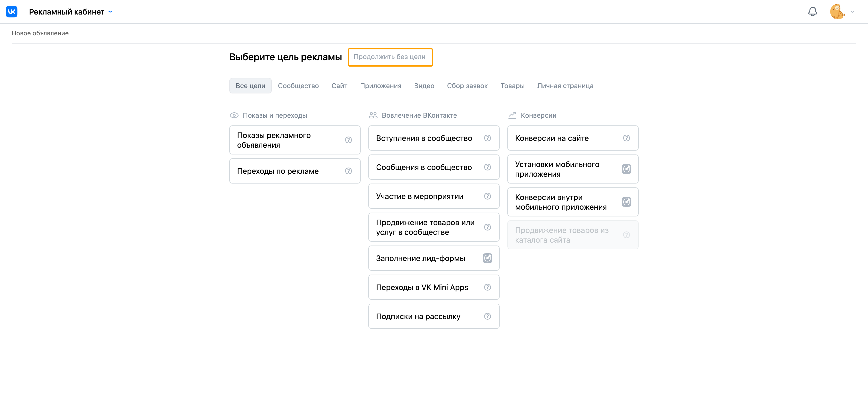
Task: Open the Видео tab
Action: (x=424, y=86)
